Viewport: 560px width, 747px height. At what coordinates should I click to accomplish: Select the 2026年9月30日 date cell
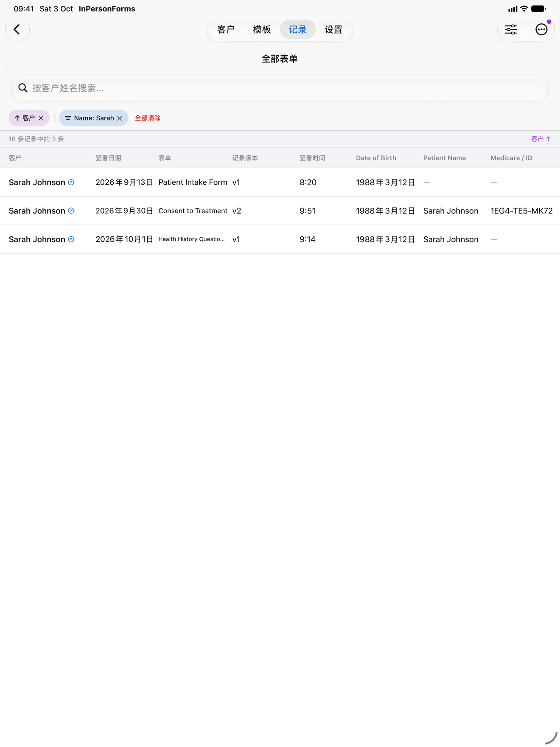click(124, 211)
